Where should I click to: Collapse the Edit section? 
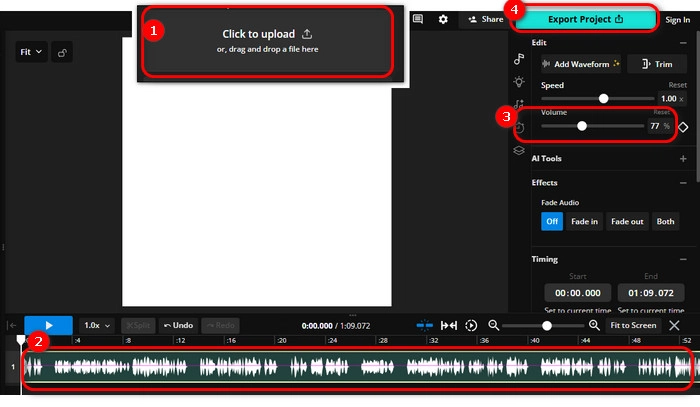(683, 43)
